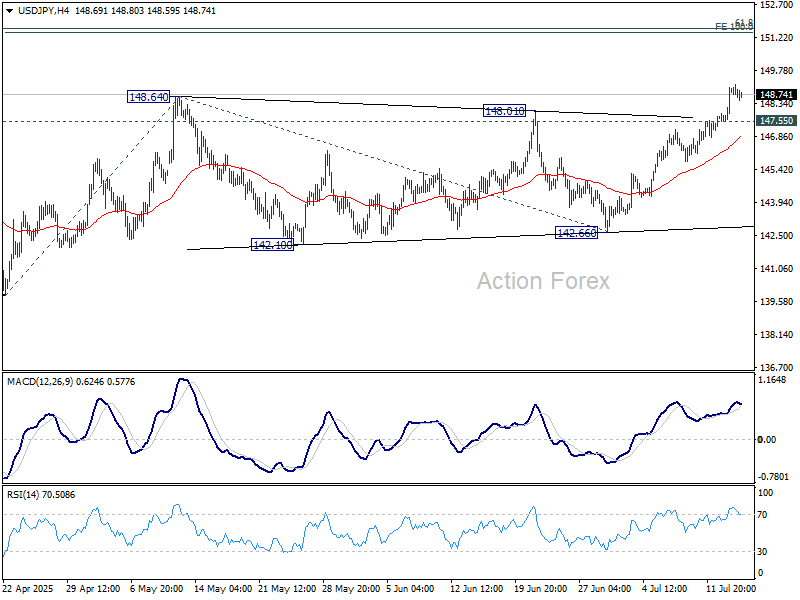Select the 147.550 level price tag
Image resolution: width=800 pixels, height=600 pixels.
[776, 120]
